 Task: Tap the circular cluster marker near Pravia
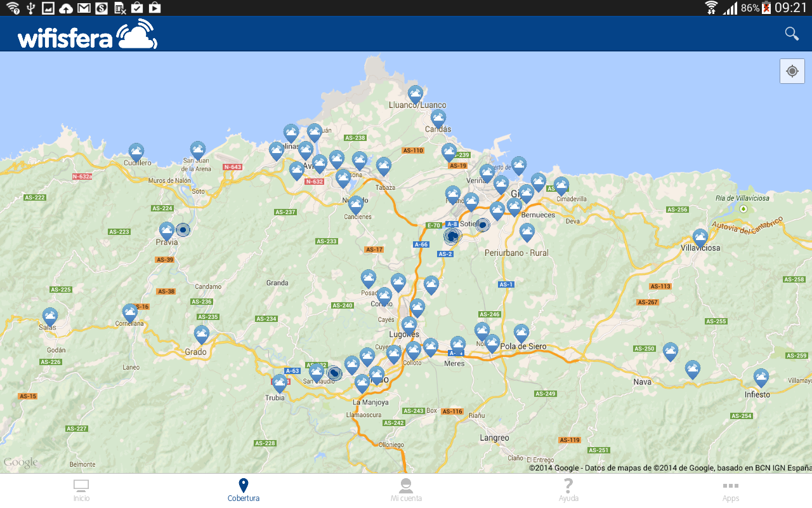click(x=183, y=230)
